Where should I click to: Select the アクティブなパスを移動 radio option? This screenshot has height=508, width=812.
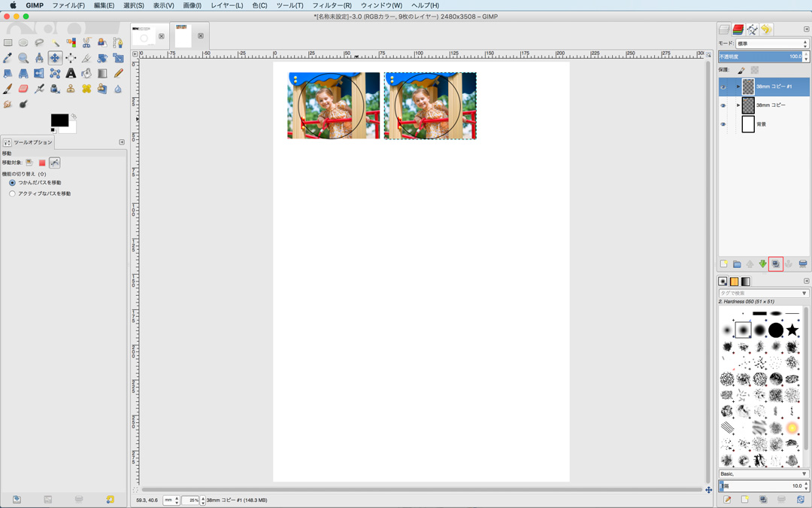[x=12, y=193]
